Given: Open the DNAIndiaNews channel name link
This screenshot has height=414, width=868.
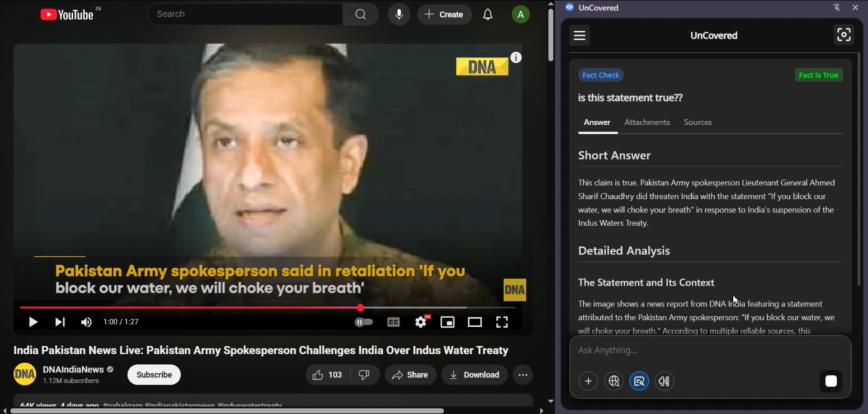Looking at the screenshot, I should (73, 369).
